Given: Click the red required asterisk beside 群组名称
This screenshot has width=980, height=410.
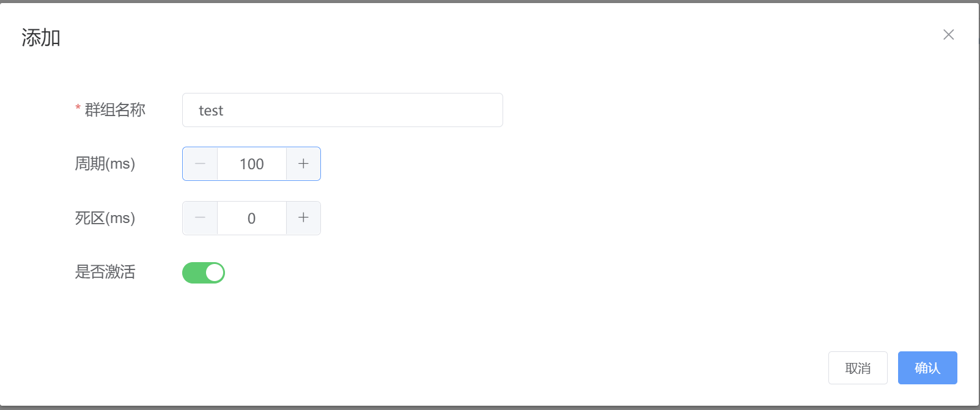Looking at the screenshot, I should point(78,109).
